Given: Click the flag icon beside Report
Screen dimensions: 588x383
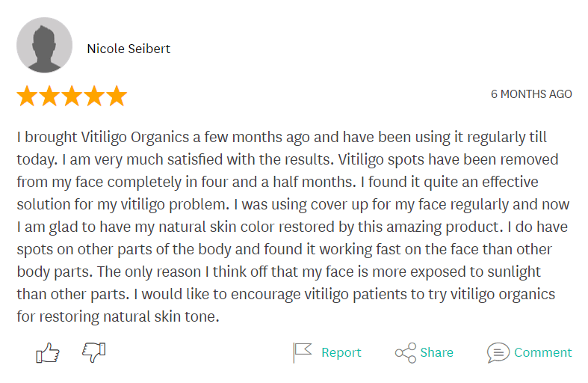Looking at the screenshot, I should point(303,352).
